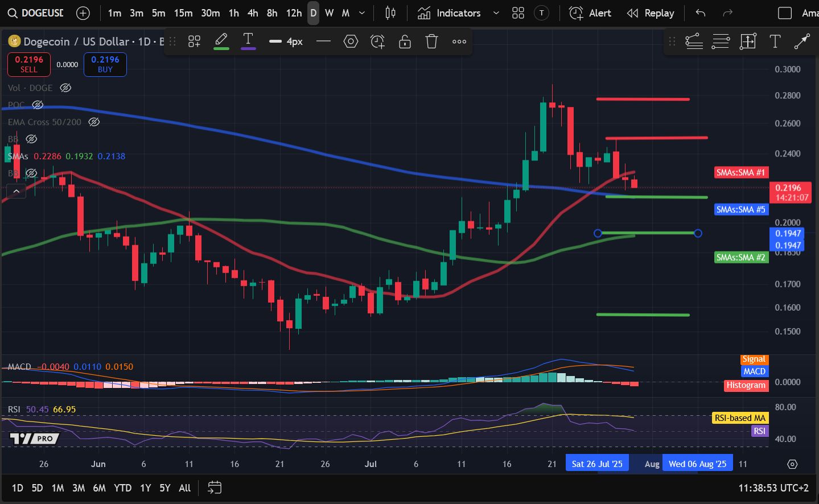This screenshot has height=504, width=819.
Task: Open timezone menu 11:38:53 UTC+2
Action: coord(773,488)
